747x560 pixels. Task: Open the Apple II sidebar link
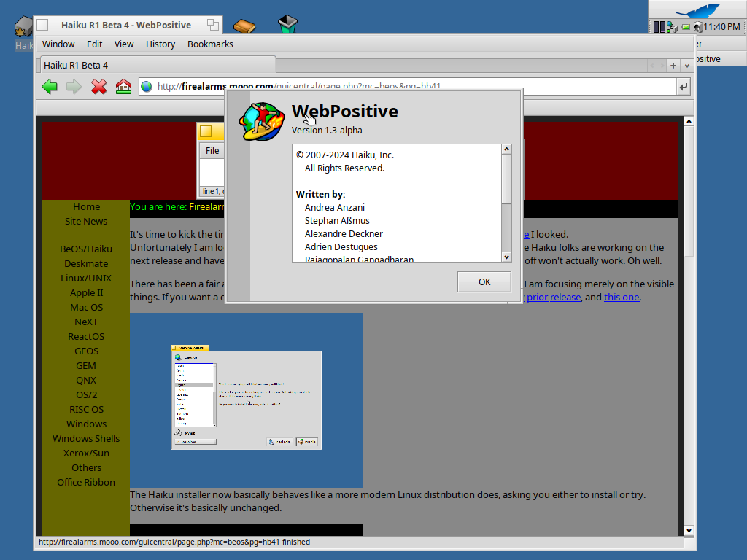(x=86, y=293)
